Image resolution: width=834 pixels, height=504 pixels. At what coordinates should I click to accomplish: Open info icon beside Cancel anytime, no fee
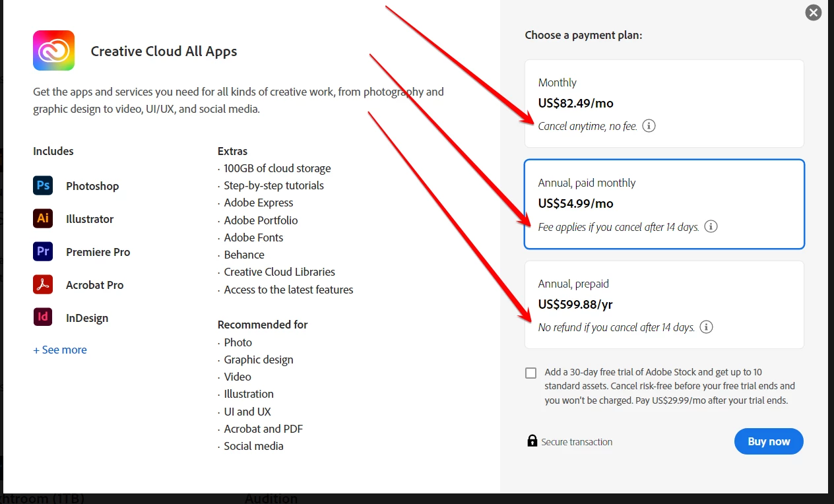pyautogui.click(x=649, y=125)
